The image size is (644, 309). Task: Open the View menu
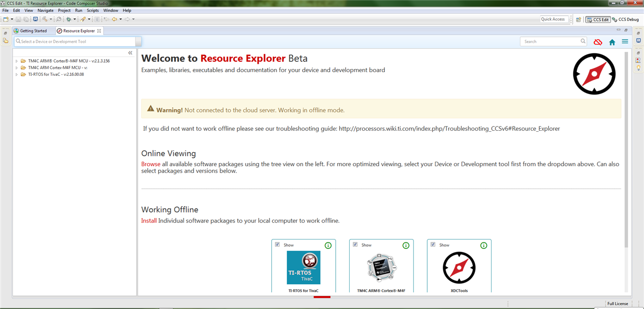(x=29, y=10)
